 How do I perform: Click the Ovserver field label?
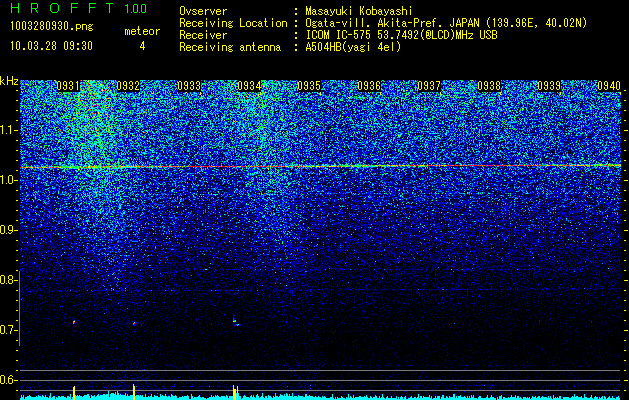coord(203,11)
